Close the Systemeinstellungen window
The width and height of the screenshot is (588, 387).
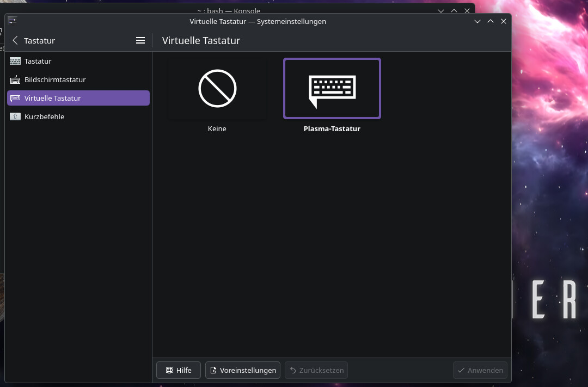[504, 21]
